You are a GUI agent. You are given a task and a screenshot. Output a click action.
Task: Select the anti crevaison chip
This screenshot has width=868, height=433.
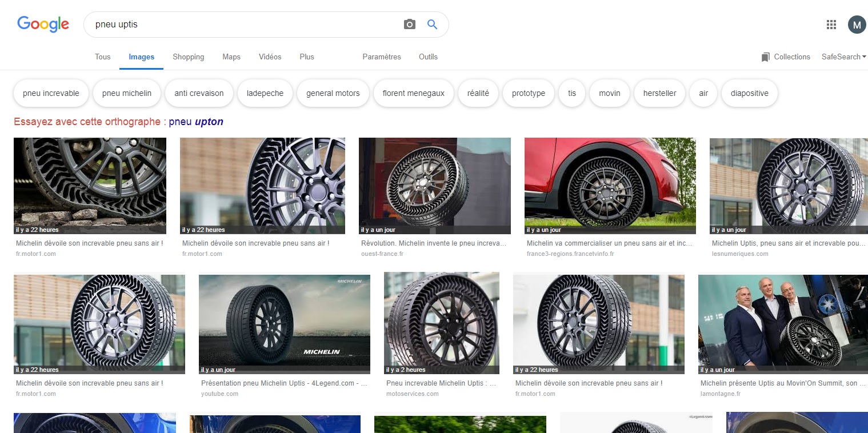click(199, 93)
